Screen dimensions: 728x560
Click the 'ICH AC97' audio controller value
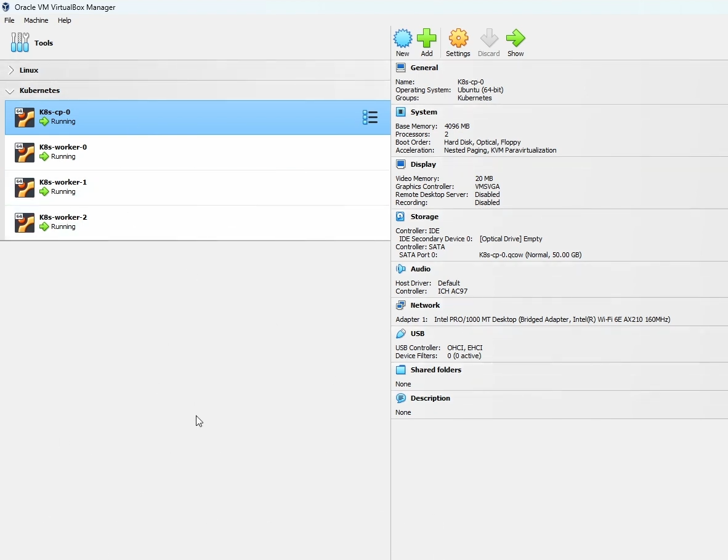point(453,291)
